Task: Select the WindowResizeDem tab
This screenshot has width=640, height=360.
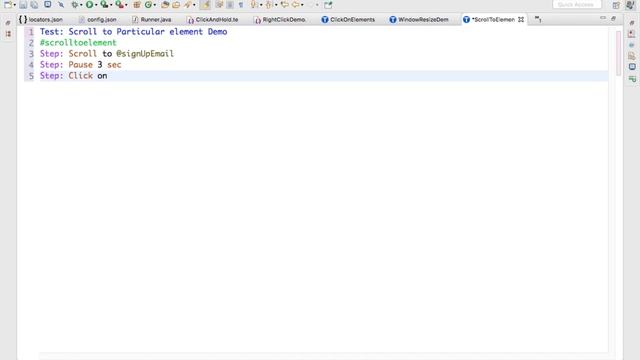Action: point(419,19)
